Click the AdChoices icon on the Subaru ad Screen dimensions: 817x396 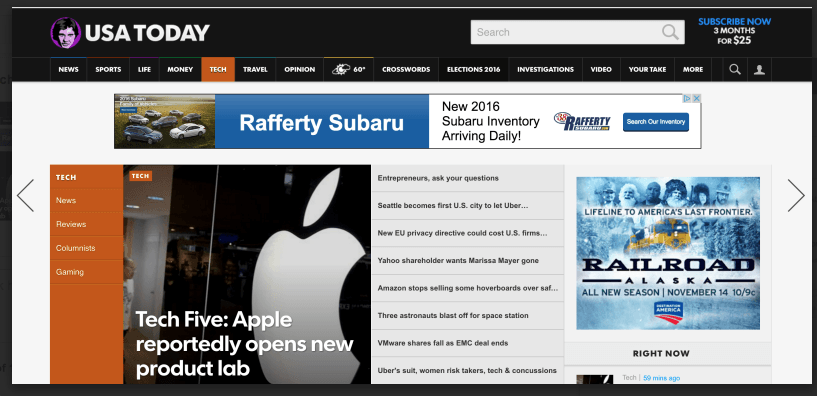tap(687, 98)
